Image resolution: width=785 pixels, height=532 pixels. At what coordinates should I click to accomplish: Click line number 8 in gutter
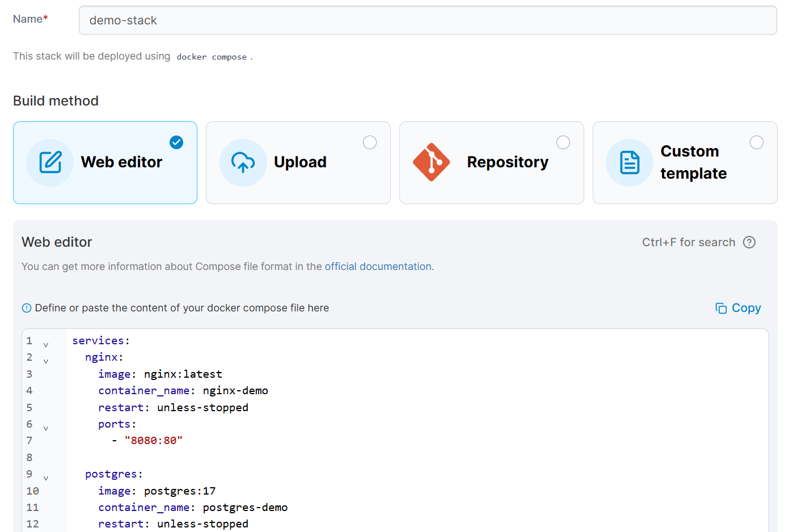(x=29, y=458)
